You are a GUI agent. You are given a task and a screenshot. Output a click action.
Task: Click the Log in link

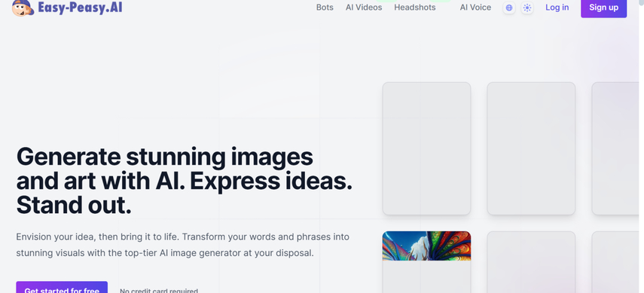tap(557, 8)
